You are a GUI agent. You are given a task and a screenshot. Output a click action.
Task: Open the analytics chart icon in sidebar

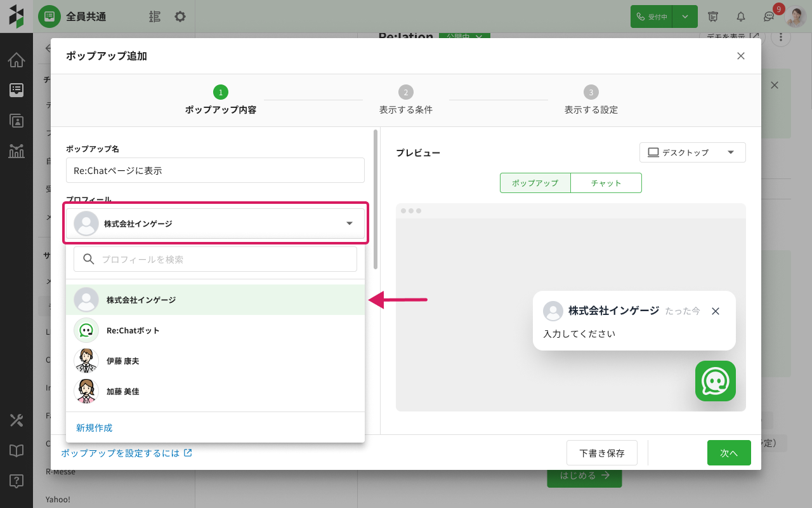pyautogui.click(x=16, y=150)
